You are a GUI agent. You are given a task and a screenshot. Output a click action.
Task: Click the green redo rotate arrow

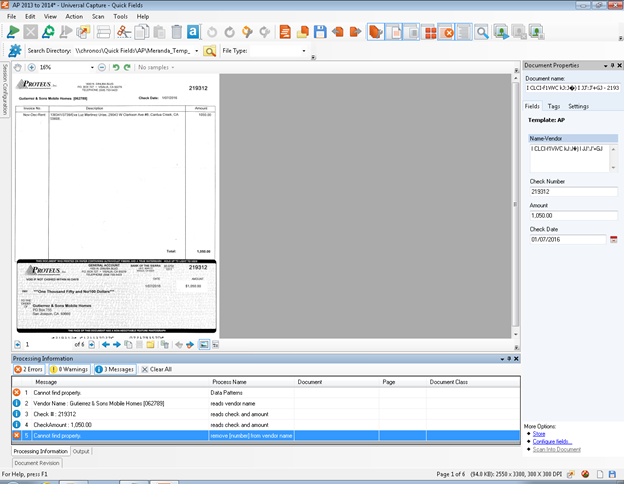(127, 67)
